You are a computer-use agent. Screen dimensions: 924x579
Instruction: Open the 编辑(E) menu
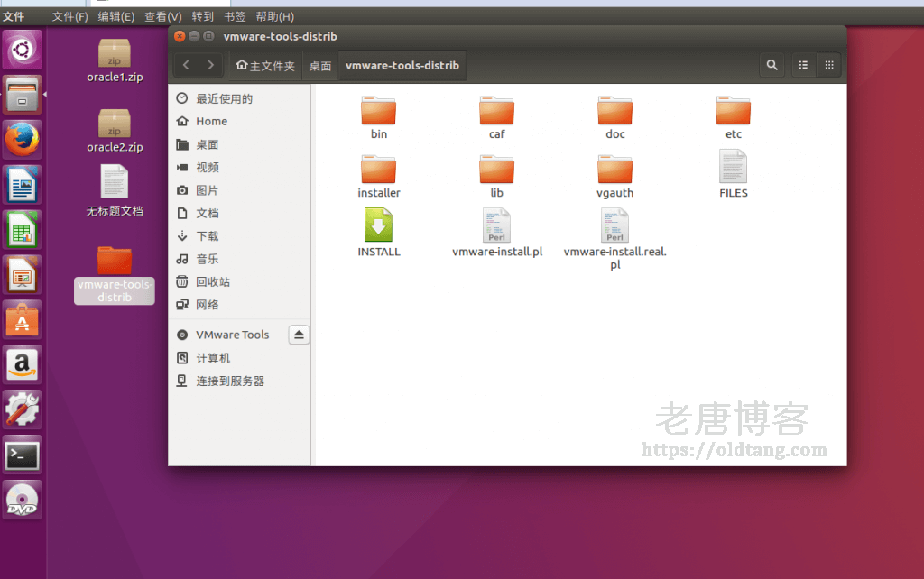[x=115, y=16]
